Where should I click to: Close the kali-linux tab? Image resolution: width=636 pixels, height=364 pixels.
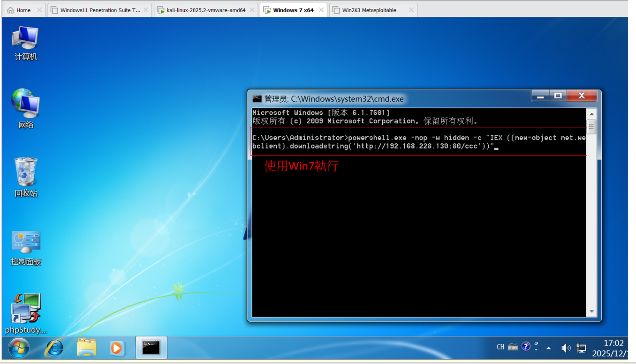[x=252, y=10]
